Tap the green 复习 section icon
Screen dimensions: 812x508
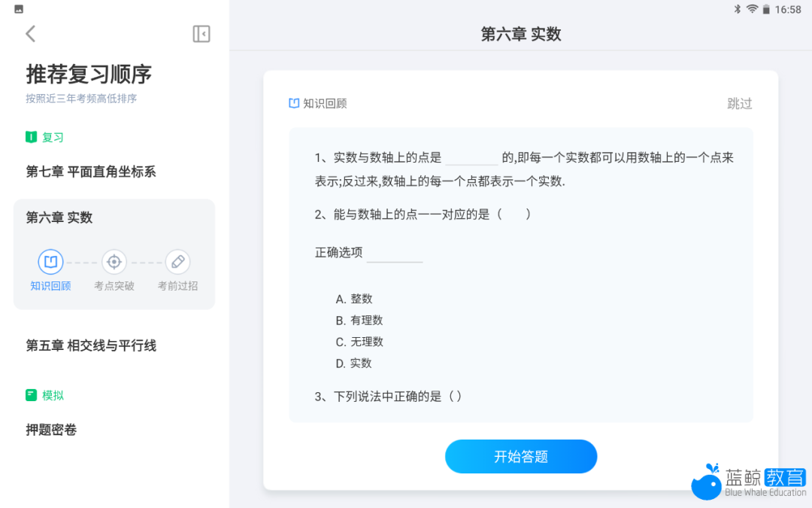(x=31, y=137)
